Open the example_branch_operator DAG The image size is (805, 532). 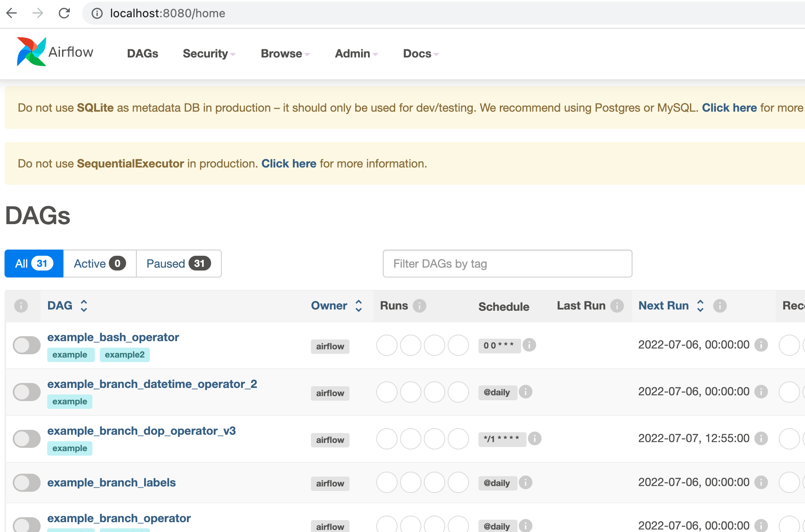pos(119,518)
